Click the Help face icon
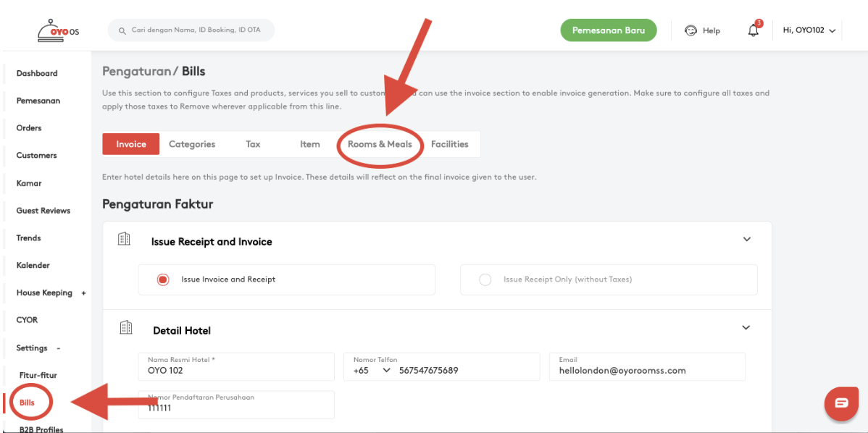Image resolution: width=868 pixels, height=433 pixels. 690,30
